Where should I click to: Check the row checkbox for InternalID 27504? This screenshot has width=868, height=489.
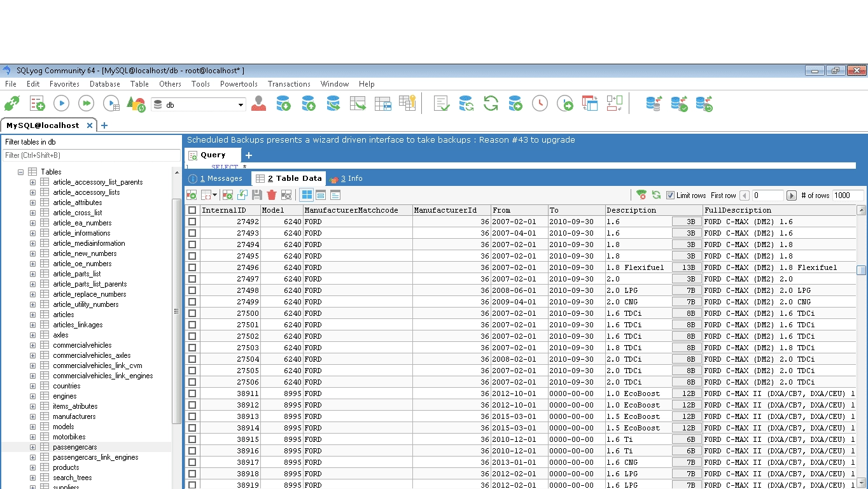pos(192,359)
